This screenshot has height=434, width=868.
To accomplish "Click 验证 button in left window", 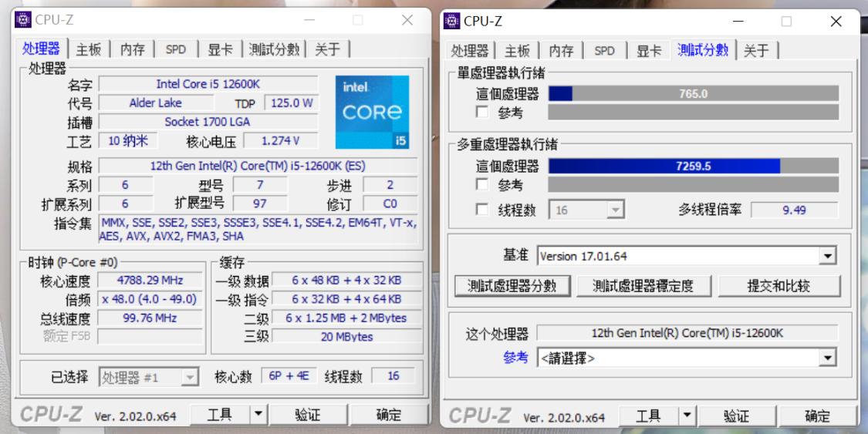I will pyautogui.click(x=307, y=414).
